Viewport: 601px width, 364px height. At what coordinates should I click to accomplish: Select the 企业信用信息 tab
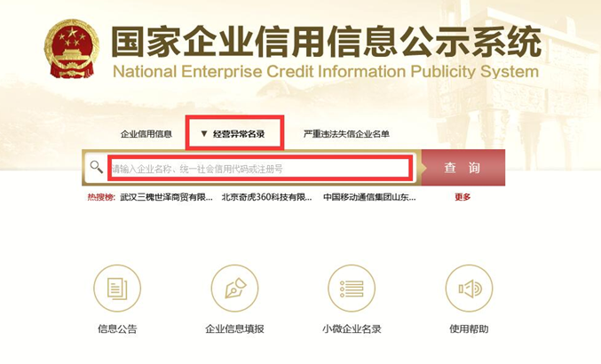[146, 134]
